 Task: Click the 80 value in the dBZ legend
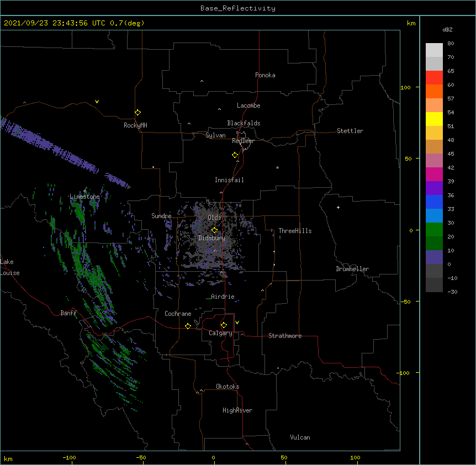tap(451, 44)
